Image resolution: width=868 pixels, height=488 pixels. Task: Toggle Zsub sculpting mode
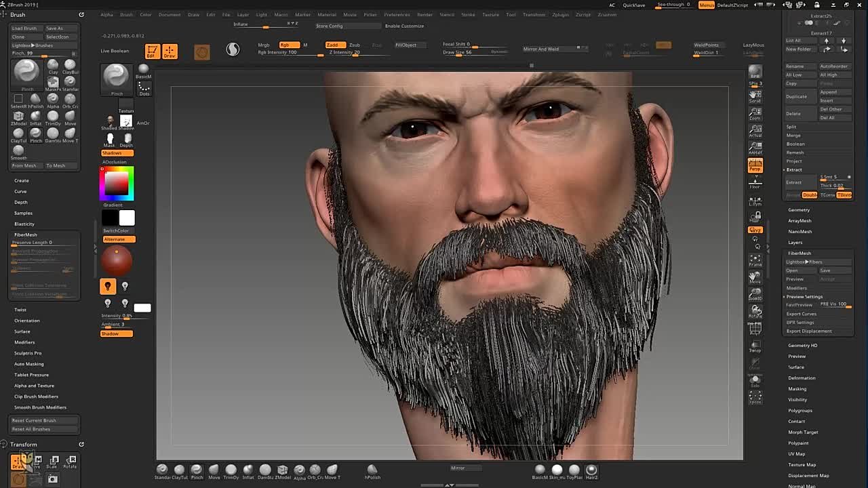[355, 45]
